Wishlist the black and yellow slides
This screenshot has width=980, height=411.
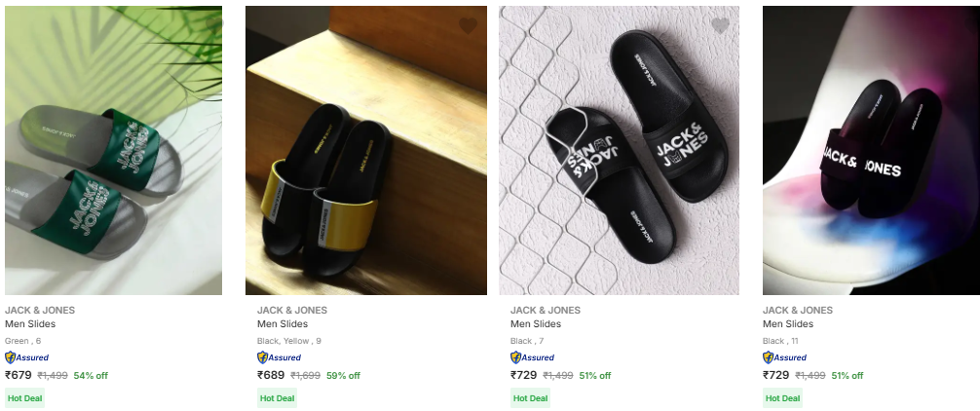click(x=468, y=25)
